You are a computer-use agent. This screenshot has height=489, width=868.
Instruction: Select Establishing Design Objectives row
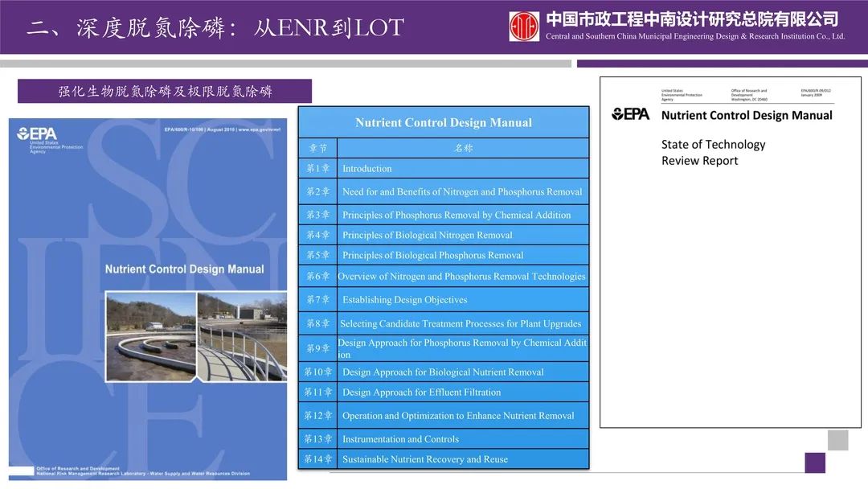(x=444, y=300)
